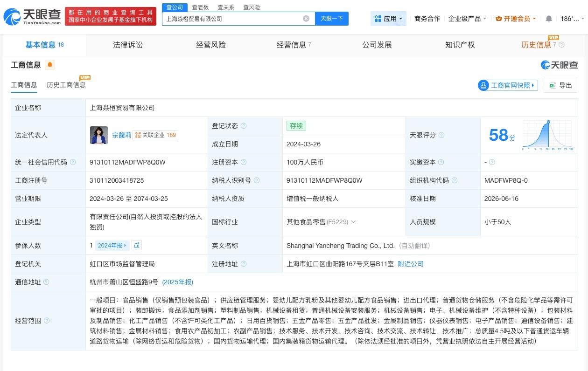Click the 天眼一下 search button
This screenshot has height=371, width=588.
[x=332, y=19]
